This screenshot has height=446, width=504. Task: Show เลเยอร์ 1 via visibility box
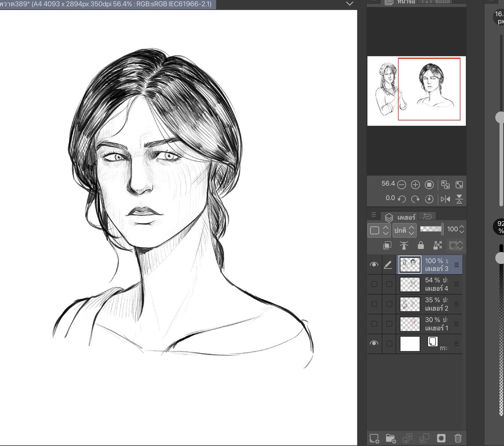coord(374,324)
